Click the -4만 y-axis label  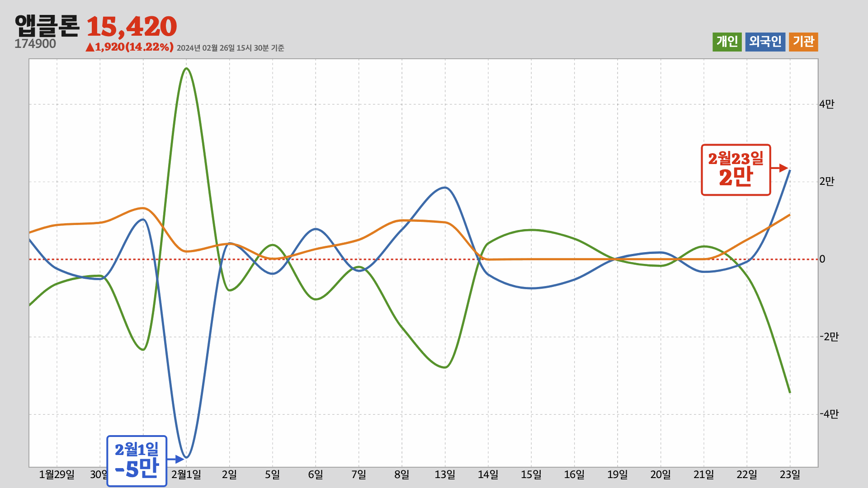click(829, 414)
